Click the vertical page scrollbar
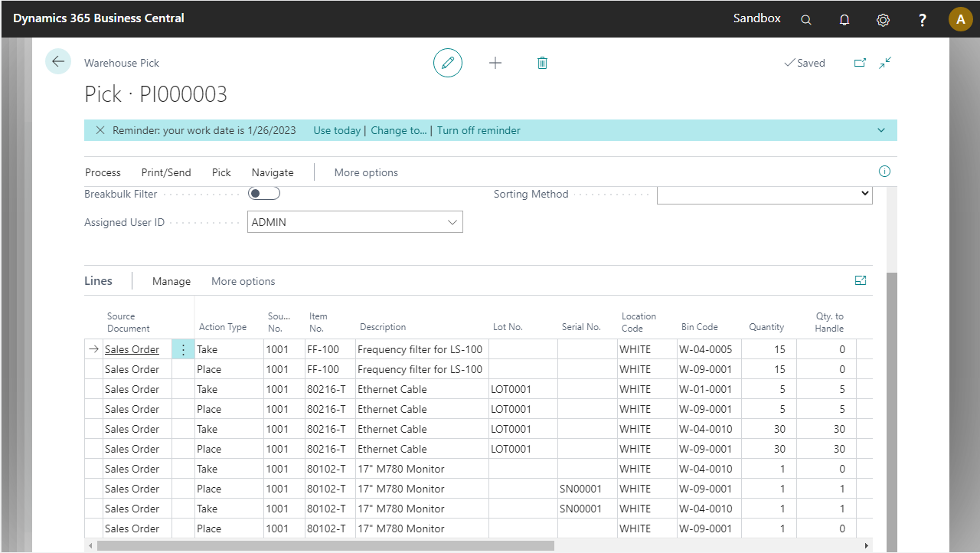This screenshot has width=980, height=553. 892,412
